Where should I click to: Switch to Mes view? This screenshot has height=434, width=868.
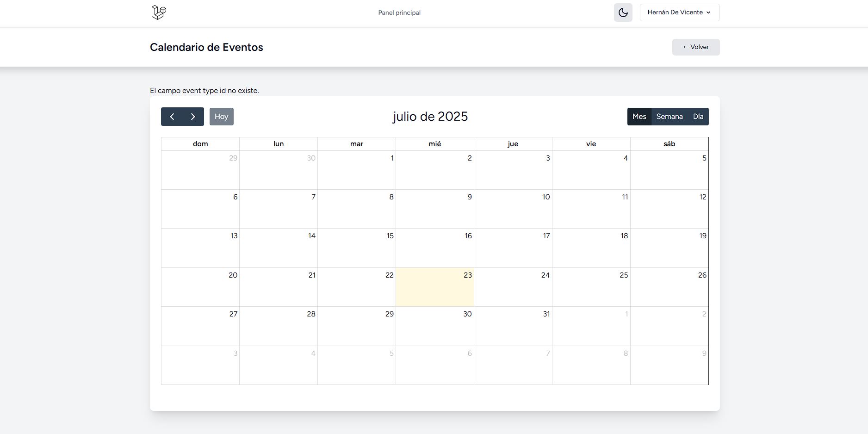[x=639, y=117]
